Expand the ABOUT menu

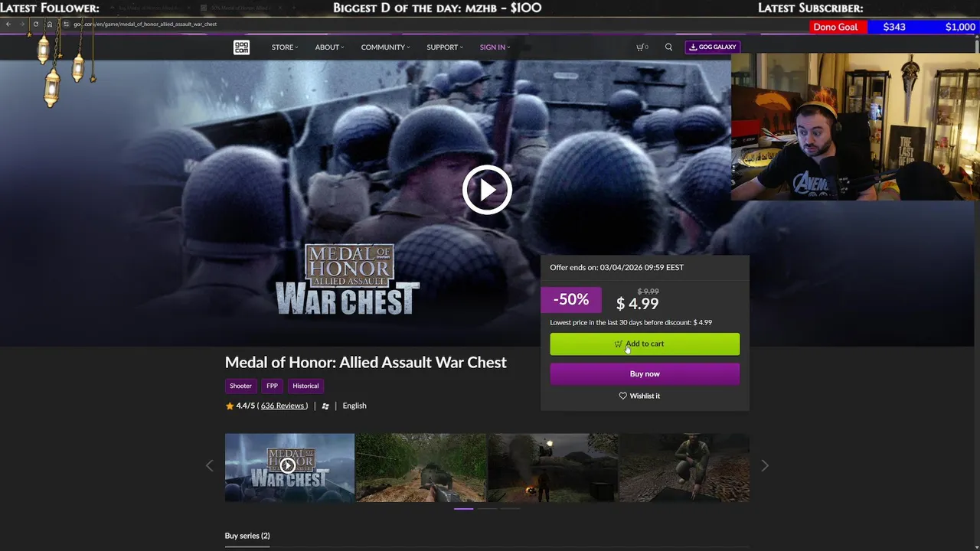[x=329, y=47]
